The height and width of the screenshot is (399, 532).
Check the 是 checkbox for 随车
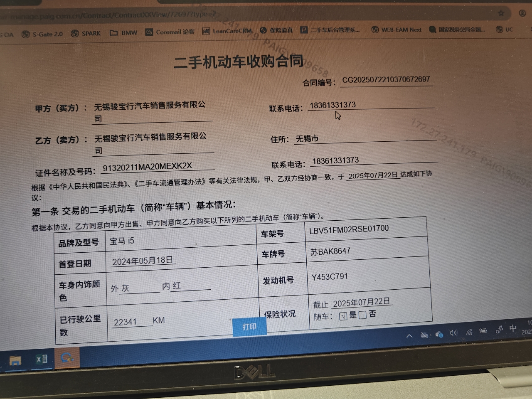pyautogui.click(x=343, y=316)
